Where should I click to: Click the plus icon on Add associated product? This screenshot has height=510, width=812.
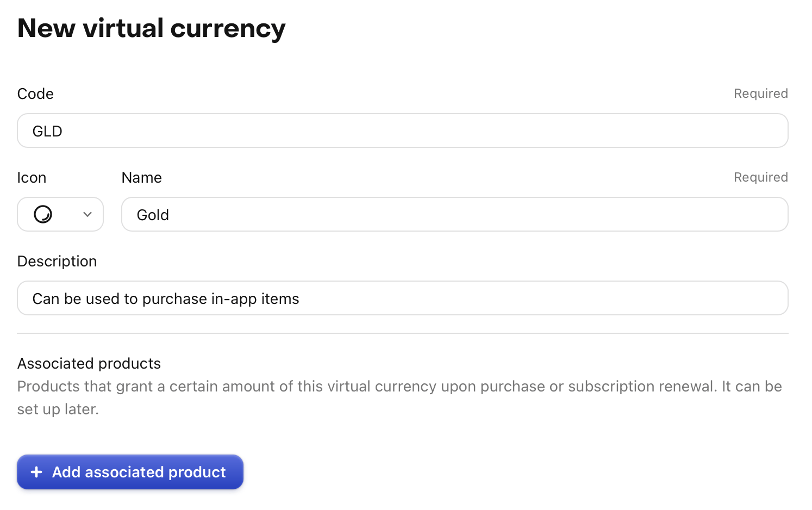coord(36,472)
